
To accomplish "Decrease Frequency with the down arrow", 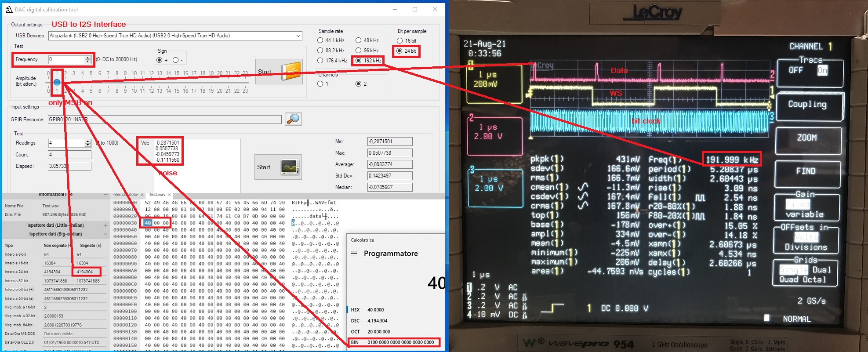I will click(x=88, y=61).
